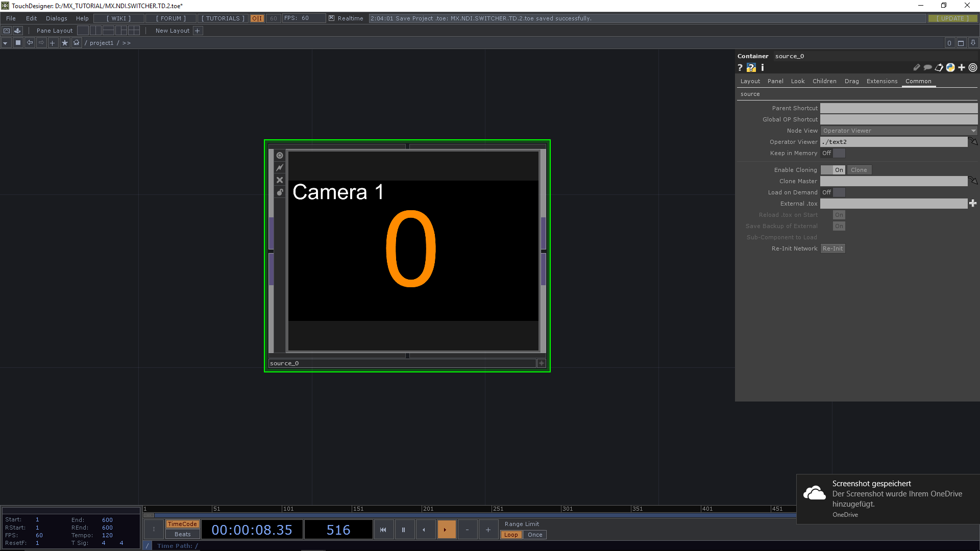
Task: Switch to the Look parameter tab
Action: coord(798,81)
